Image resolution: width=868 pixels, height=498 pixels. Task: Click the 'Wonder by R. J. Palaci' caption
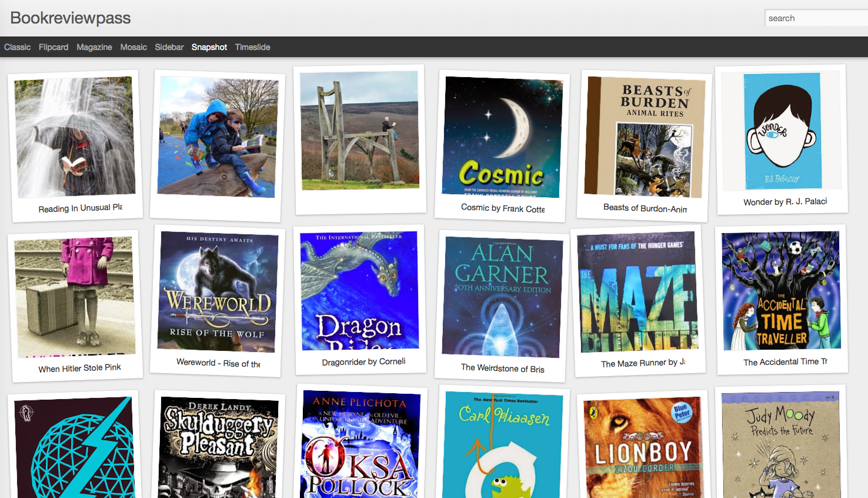[785, 202]
